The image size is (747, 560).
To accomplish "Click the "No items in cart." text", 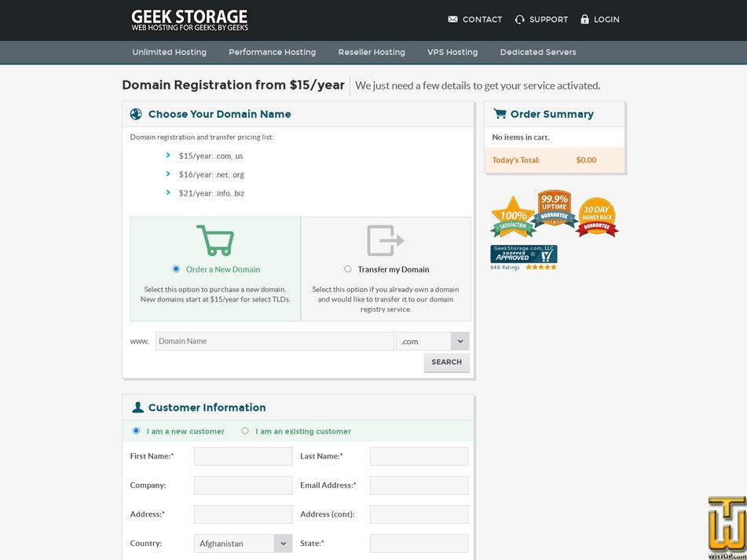I will tap(521, 137).
